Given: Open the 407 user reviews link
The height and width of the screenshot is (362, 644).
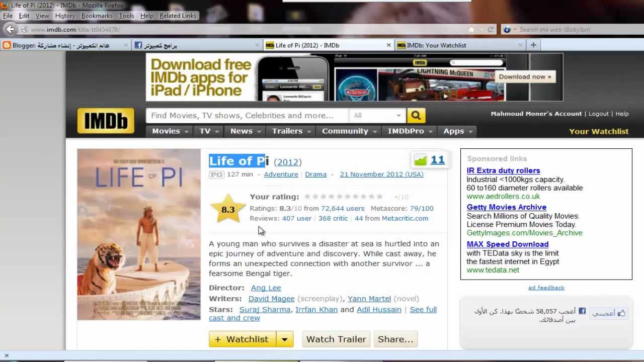Looking at the screenshot, I should (x=296, y=219).
